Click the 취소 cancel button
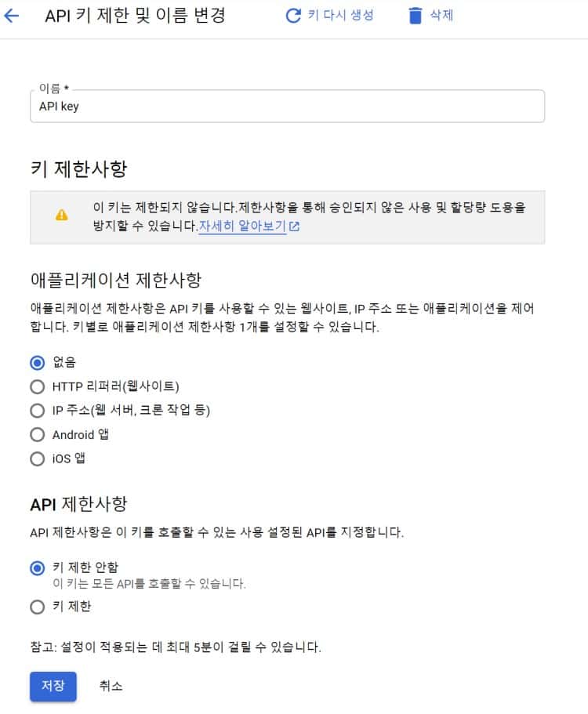 111,686
